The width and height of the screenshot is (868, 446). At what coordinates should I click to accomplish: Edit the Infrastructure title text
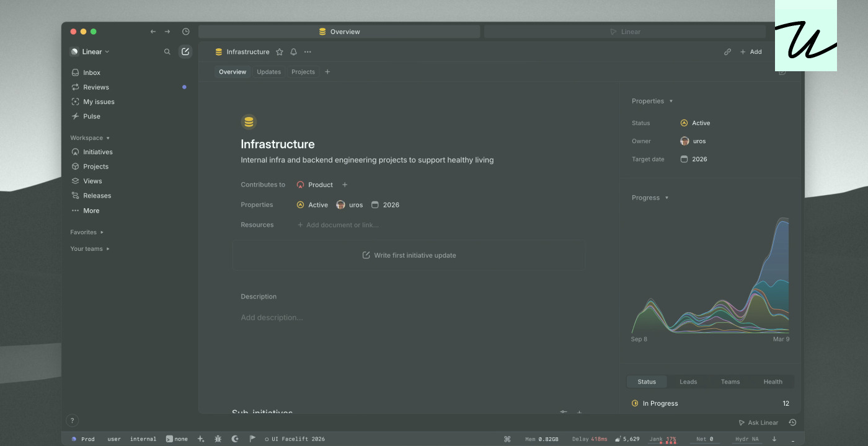278,144
